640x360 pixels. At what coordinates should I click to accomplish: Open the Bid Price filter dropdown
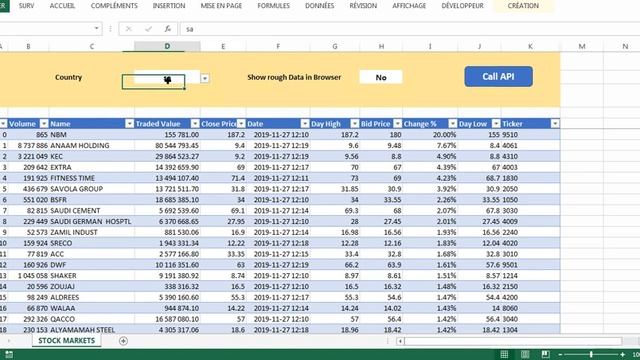(x=397, y=124)
